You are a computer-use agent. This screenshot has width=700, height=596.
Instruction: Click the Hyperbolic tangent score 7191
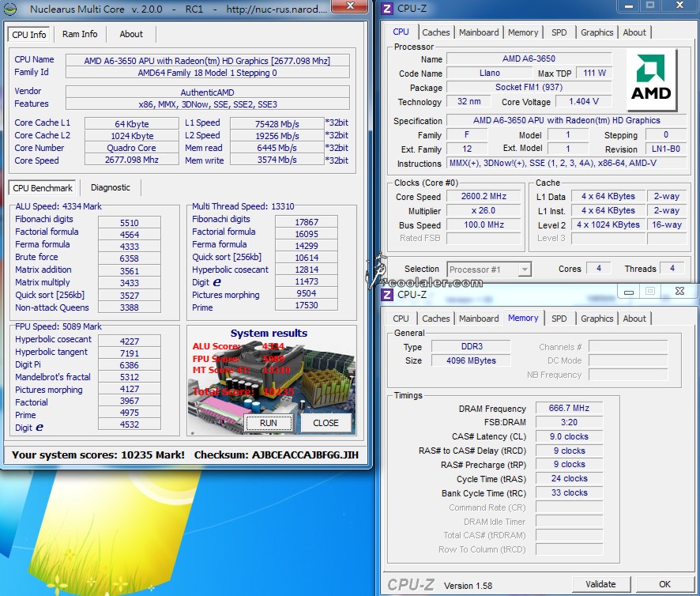point(129,353)
